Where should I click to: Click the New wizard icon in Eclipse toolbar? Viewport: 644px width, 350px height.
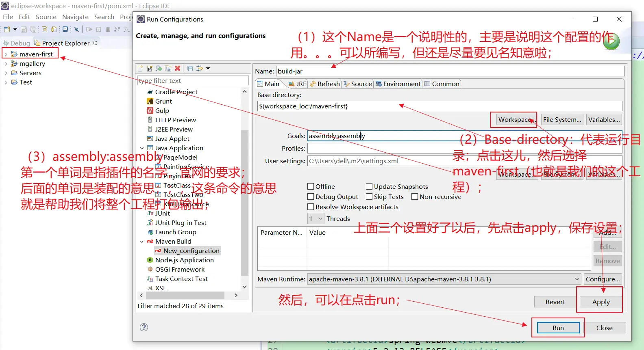point(7,29)
